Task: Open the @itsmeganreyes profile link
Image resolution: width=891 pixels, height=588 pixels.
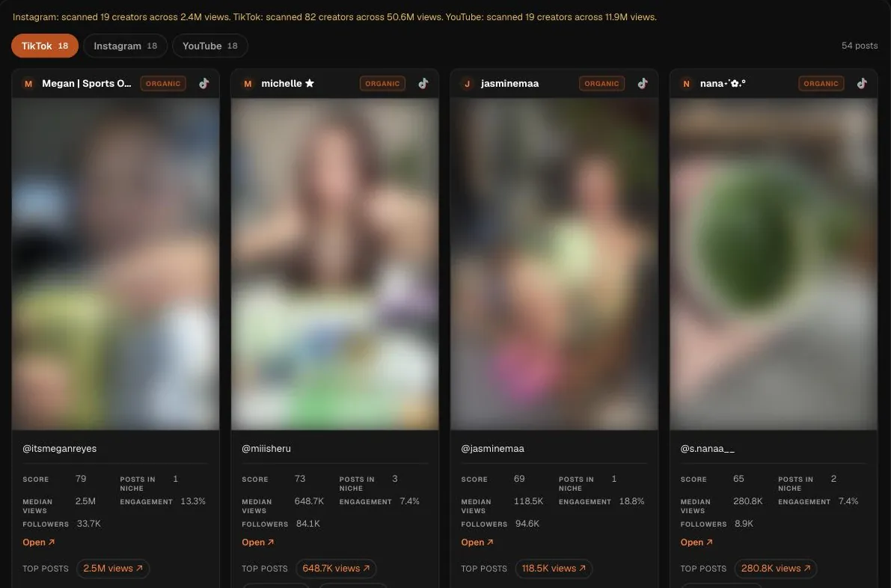Action: (39, 542)
